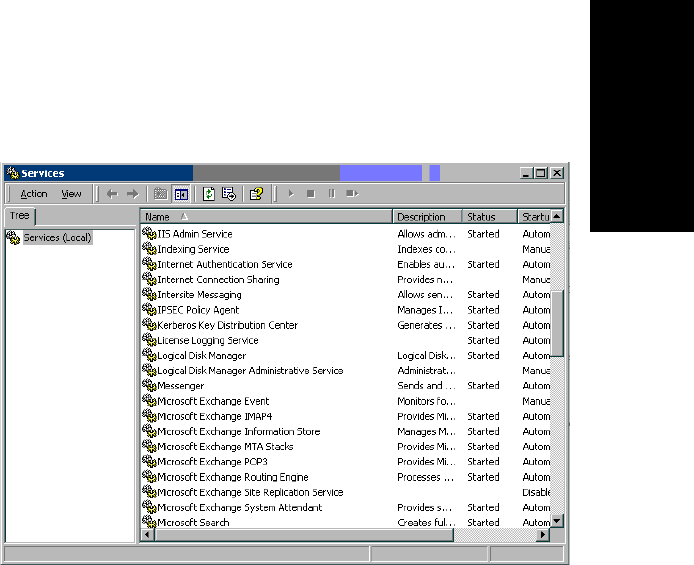The height and width of the screenshot is (565, 694).
Task: Click the vertical scrollbar thumb
Action: [x=557, y=323]
